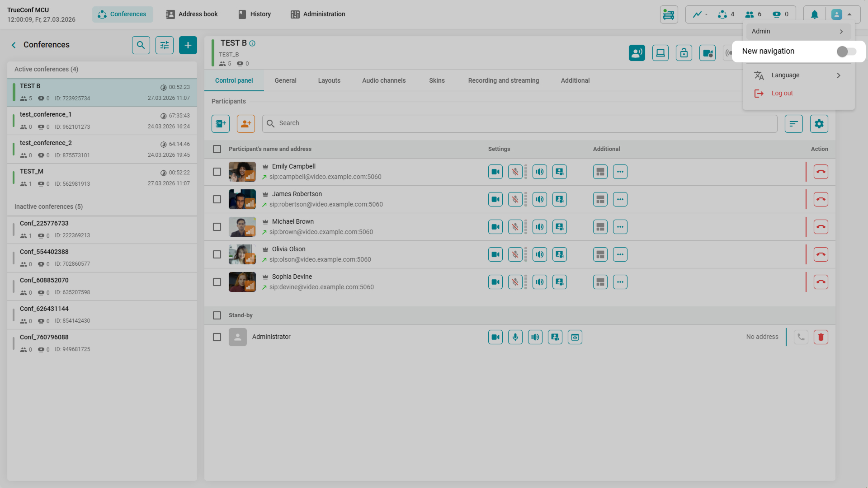868x488 pixels.
Task: Select all participants with header checkbox
Action: pyautogui.click(x=217, y=149)
